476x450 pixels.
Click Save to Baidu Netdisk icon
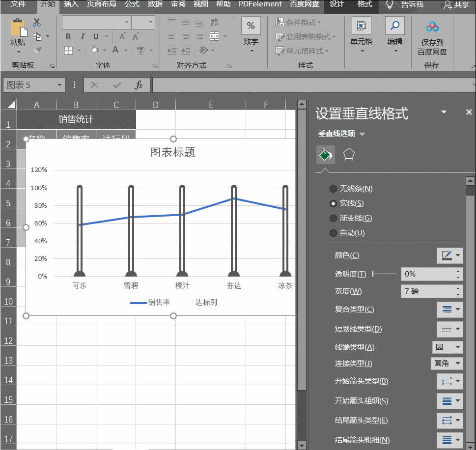432,27
